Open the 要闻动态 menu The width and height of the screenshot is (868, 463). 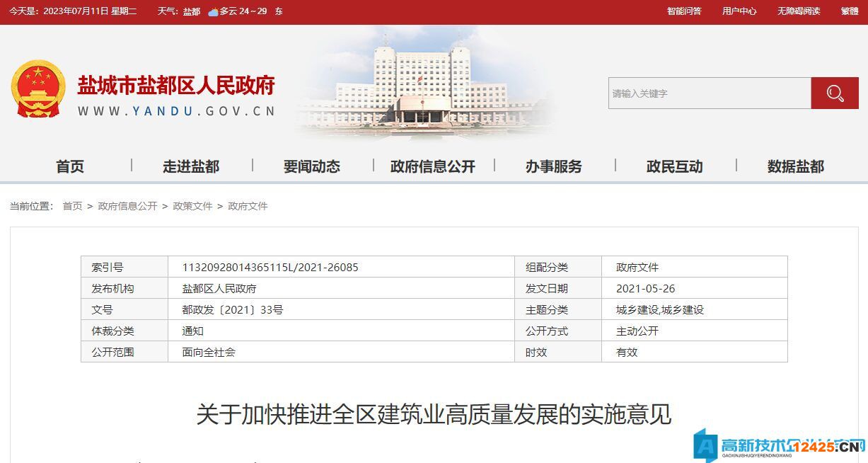[311, 166]
